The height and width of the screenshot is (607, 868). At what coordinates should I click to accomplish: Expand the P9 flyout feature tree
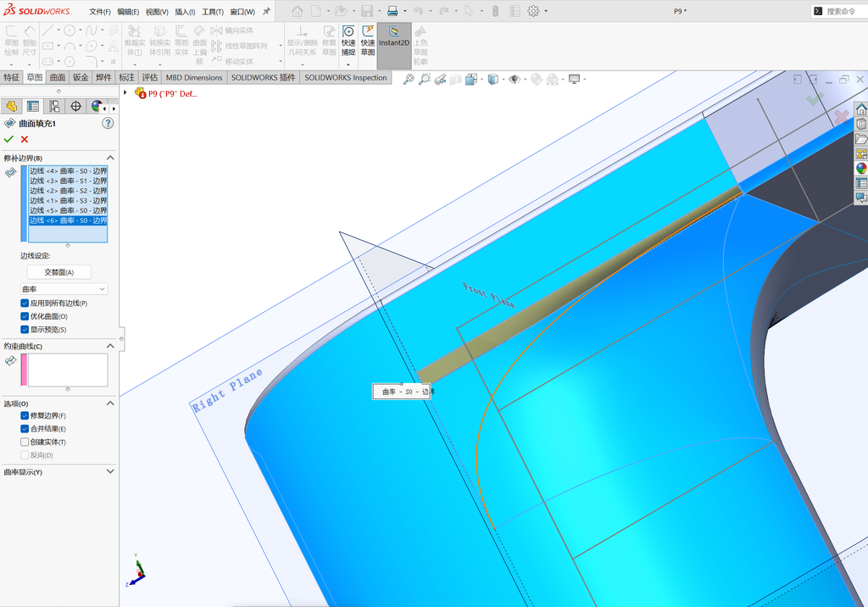[125, 93]
